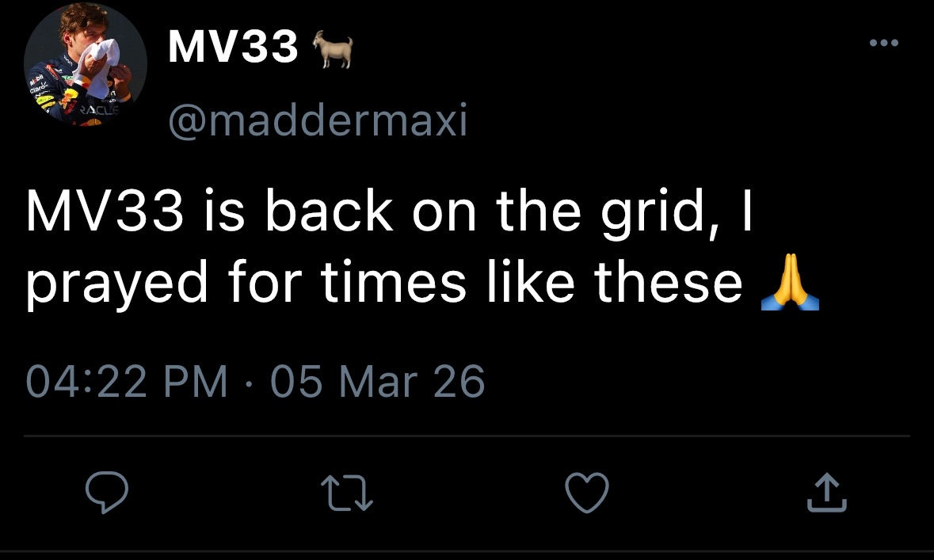Open the three-dot more options menu
934x560 pixels.
pyautogui.click(x=883, y=43)
